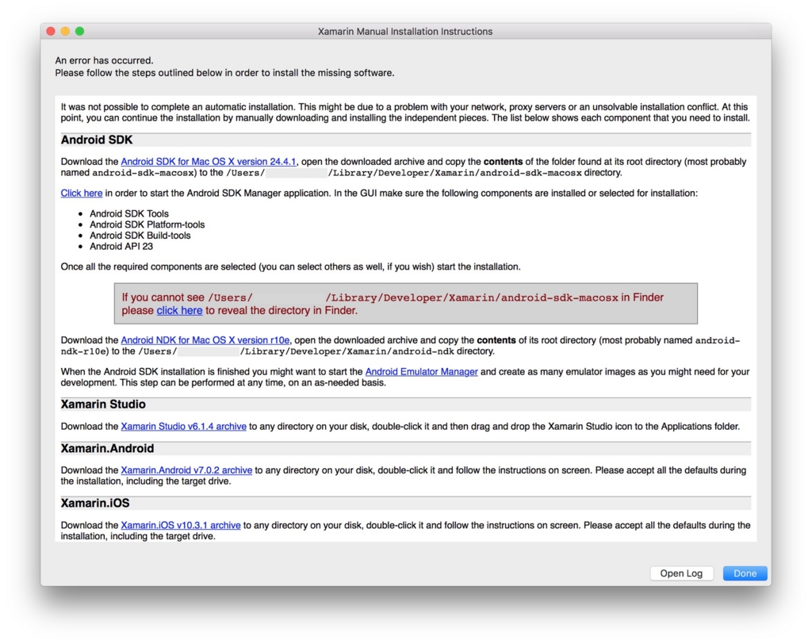Click the 'click here' link to reveal directory in Finder

click(x=179, y=310)
